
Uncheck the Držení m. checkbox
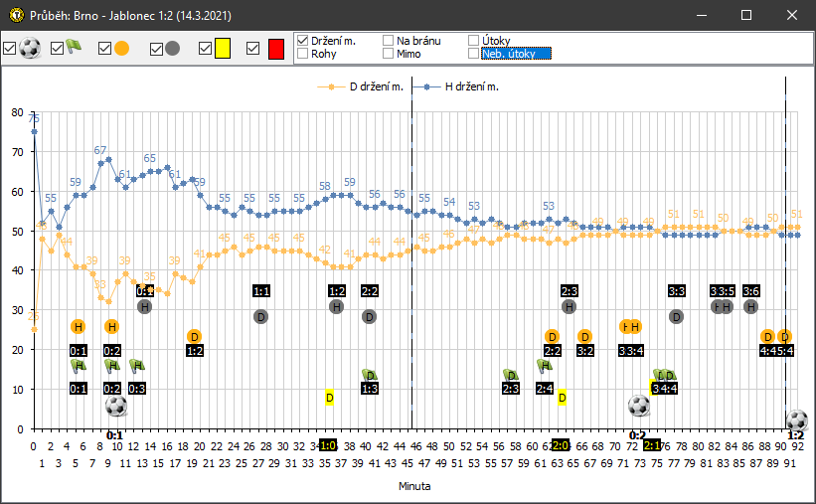click(x=304, y=41)
